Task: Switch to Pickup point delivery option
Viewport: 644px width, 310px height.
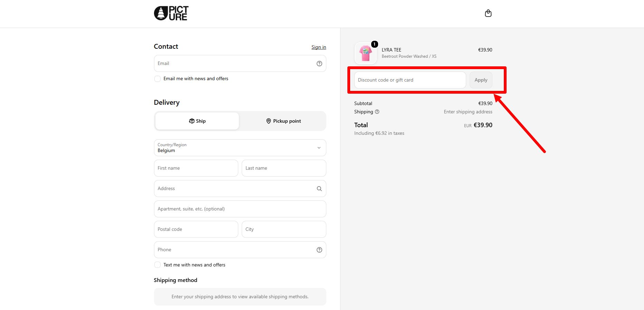Action: pyautogui.click(x=283, y=121)
